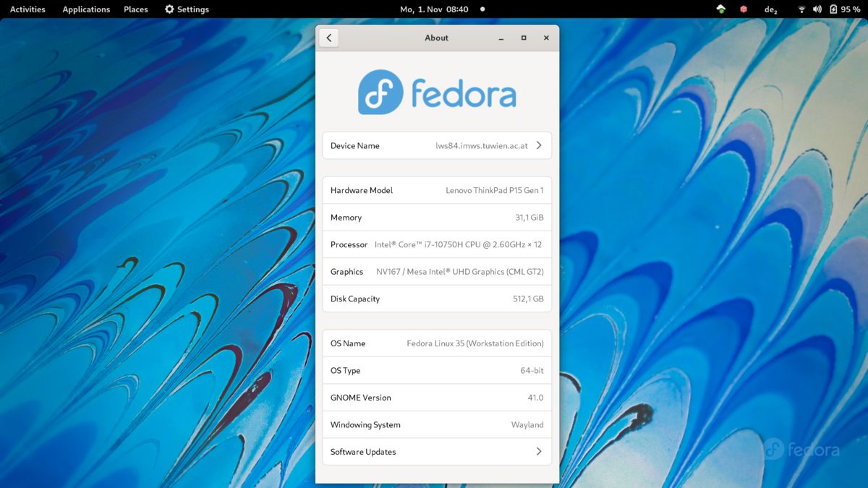
Task: Click the Wi-Fi icon in the top bar
Action: click(801, 9)
